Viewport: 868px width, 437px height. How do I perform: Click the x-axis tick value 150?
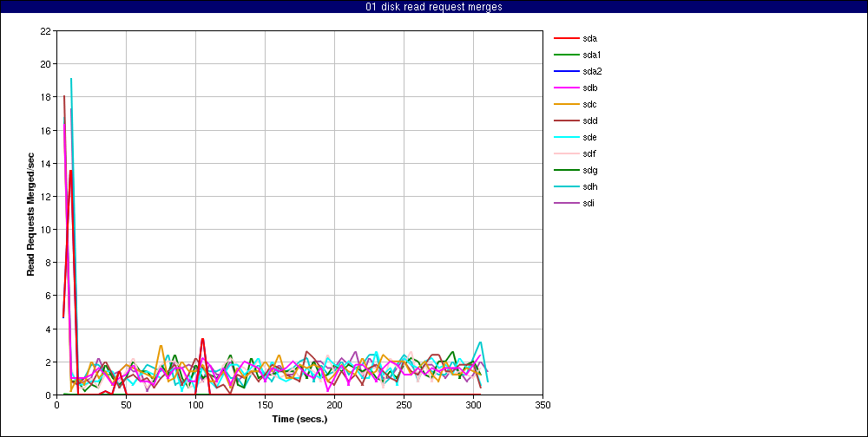[265, 405]
